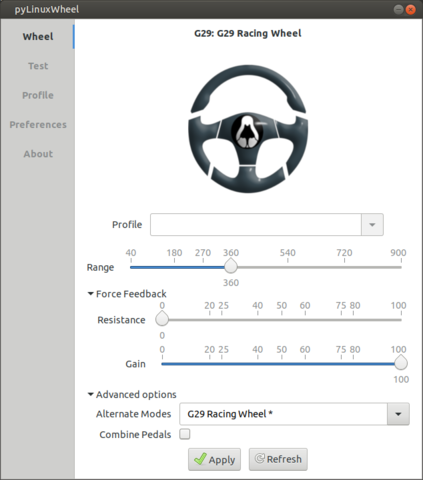This screenshot has width=423, height=480.
Task: Go to the Preferences tab
Action: (38, 125)
